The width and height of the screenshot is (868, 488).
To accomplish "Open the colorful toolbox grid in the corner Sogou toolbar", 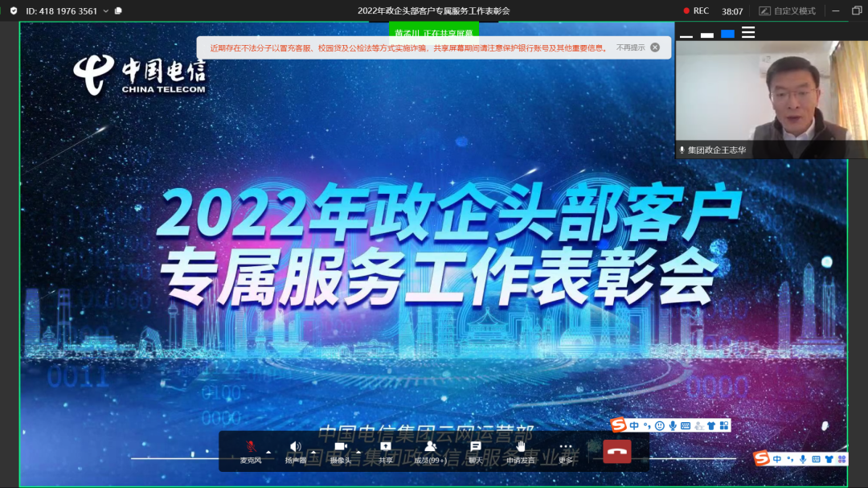I will coord(841,458).
